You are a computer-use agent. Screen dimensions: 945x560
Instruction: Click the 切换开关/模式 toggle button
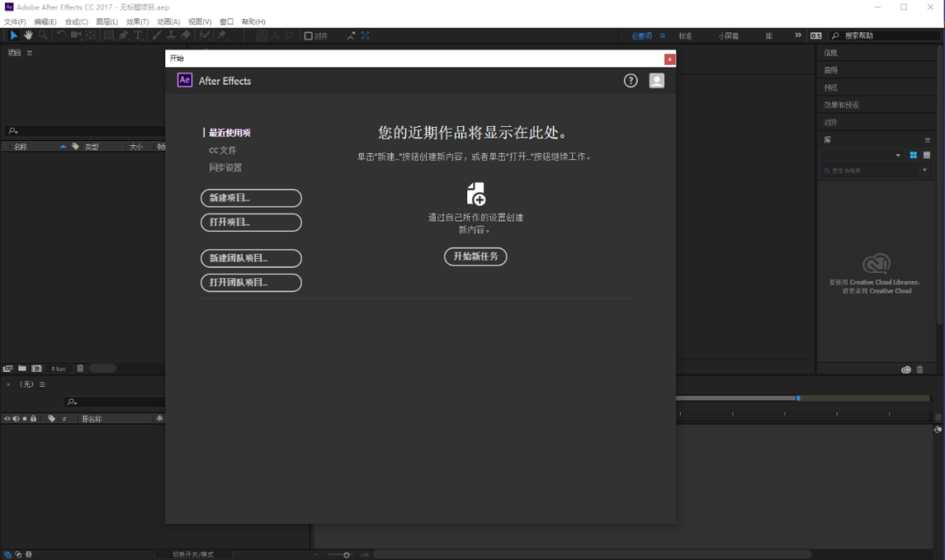pos(192,555)
